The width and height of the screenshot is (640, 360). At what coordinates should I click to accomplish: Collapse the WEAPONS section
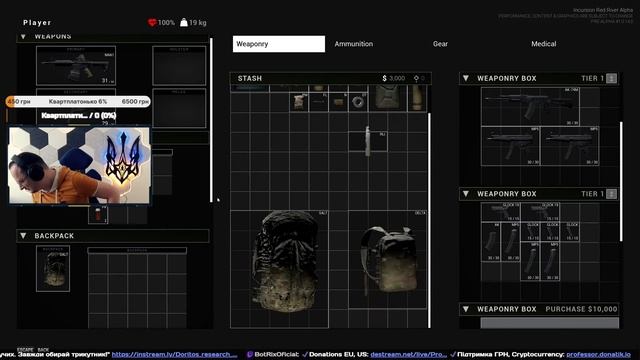click(x=23, y=37)
